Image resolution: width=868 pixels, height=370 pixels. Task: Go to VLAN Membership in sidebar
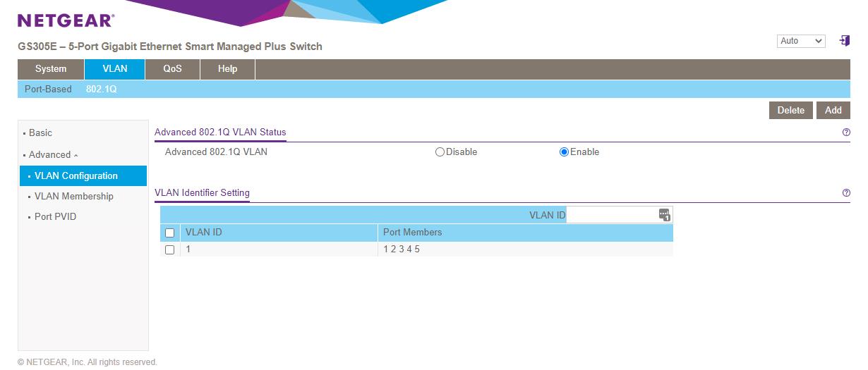[73, 197]
